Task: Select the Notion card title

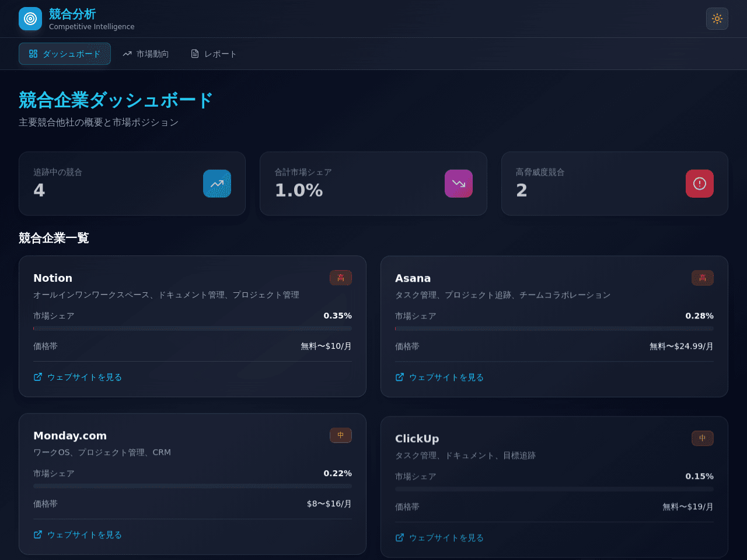Action: 53,278
